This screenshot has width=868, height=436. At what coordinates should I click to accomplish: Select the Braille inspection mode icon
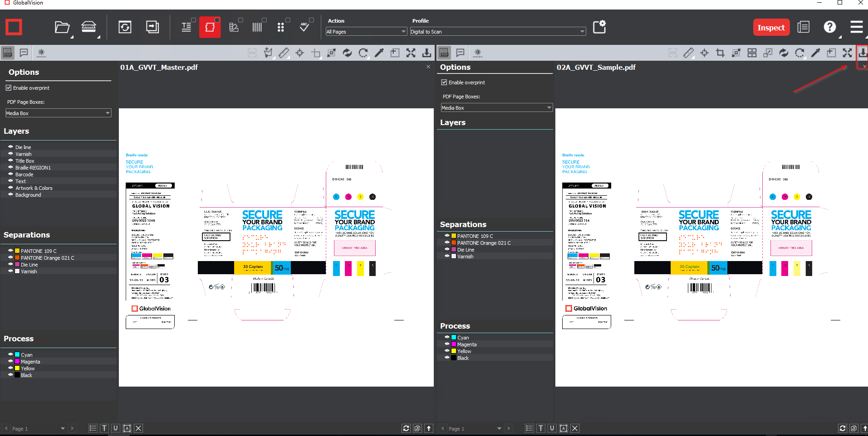280,28
